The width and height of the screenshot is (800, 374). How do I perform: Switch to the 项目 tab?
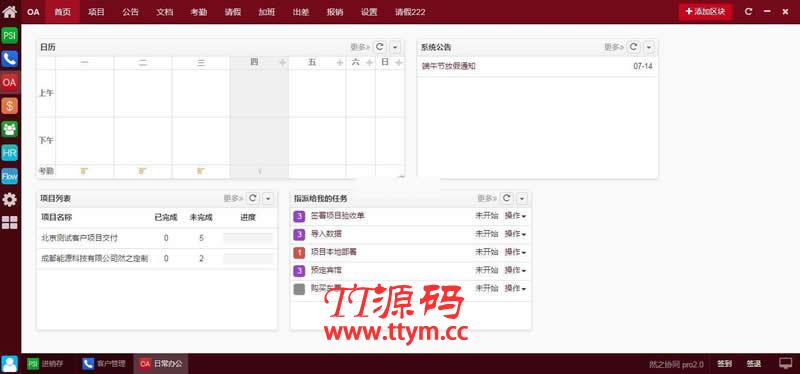pos(96,12)
